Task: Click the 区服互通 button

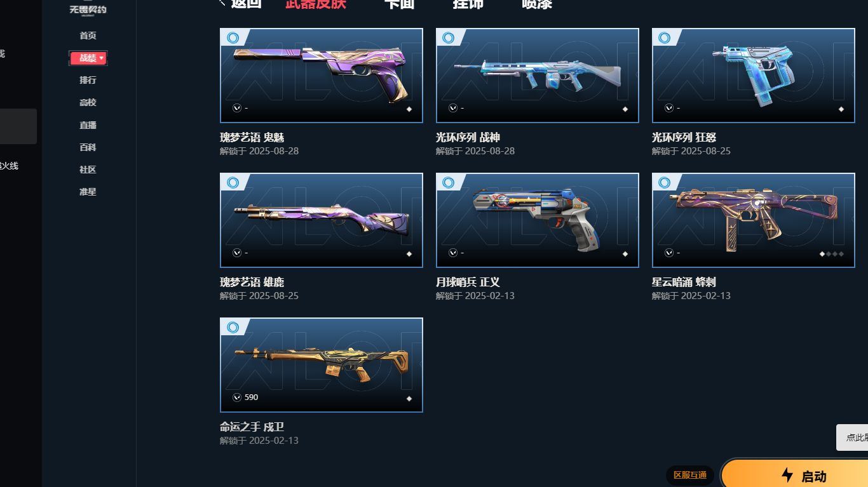Action: click(690, 475)
